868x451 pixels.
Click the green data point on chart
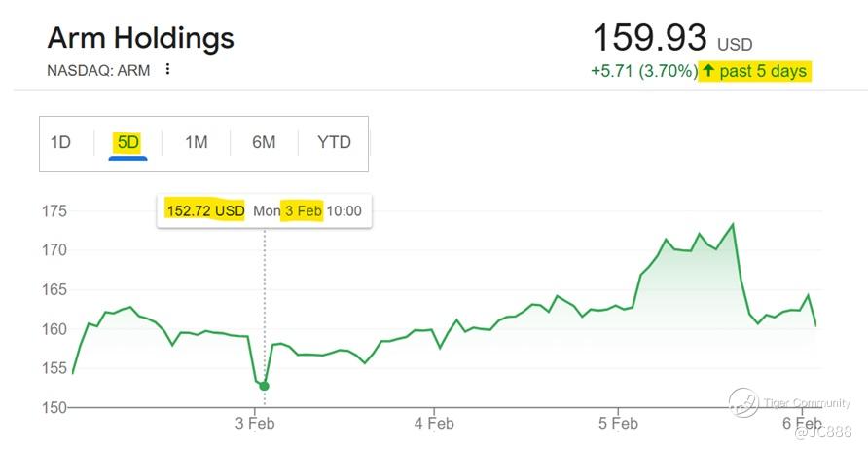[x=264, y=386]
